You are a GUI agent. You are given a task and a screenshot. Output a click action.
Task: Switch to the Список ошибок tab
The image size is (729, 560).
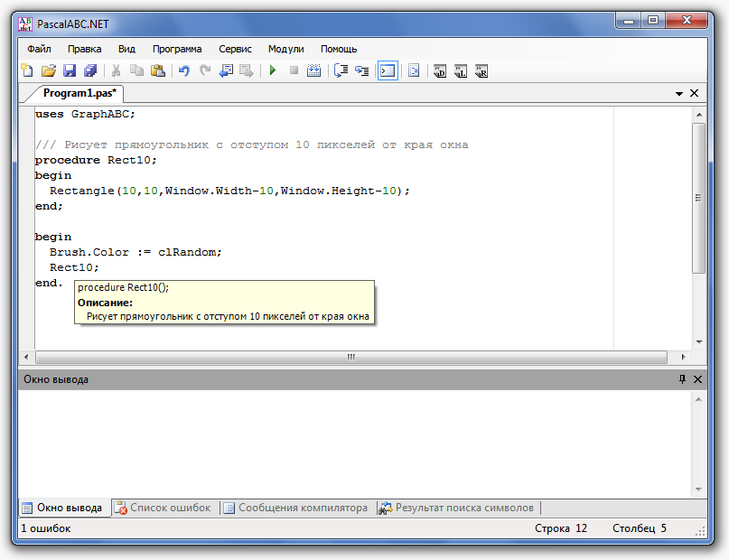pyautogui.click(x=164, y=508)
